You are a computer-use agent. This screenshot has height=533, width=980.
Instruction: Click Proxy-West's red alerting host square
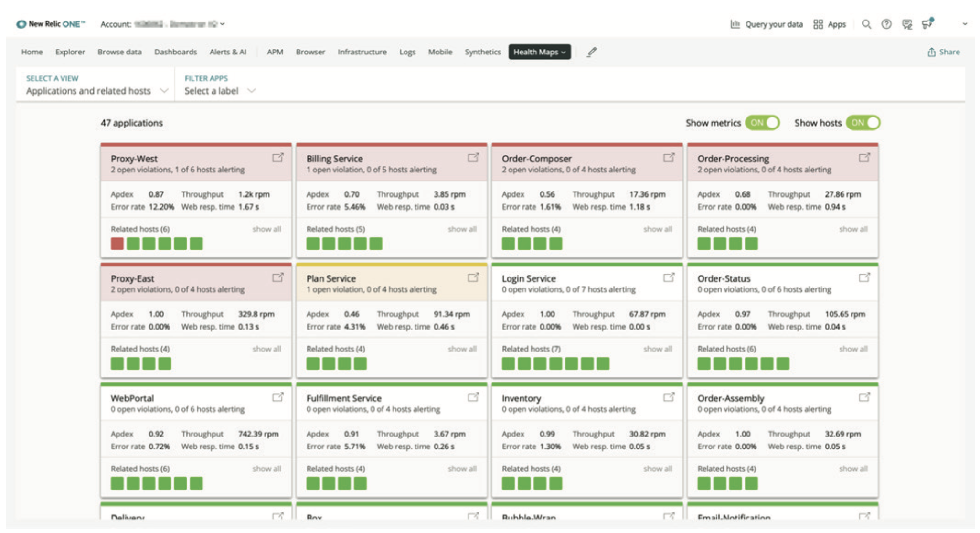pyautogui.click(x=117, y=244)
